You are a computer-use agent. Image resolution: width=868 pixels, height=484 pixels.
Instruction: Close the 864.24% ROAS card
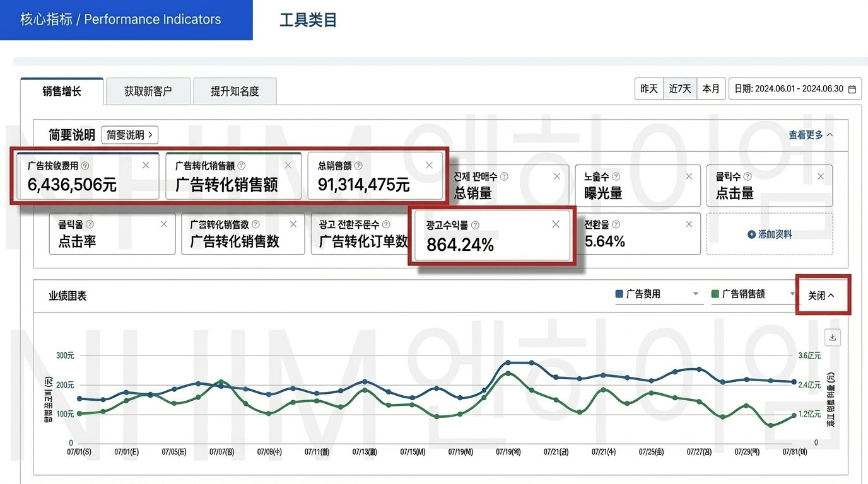(556, 224)
